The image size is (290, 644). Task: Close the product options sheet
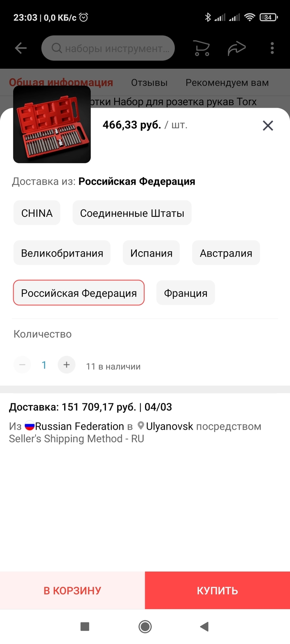[x=268, y=125]
